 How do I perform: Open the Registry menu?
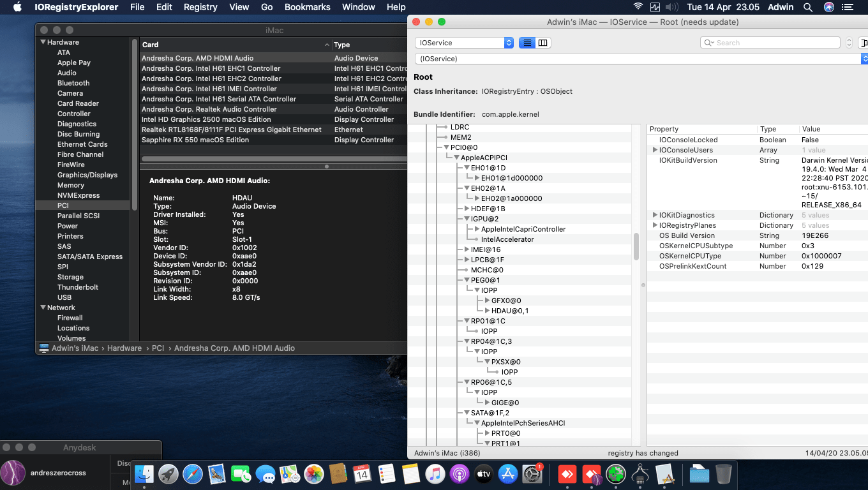click(200, 7)
